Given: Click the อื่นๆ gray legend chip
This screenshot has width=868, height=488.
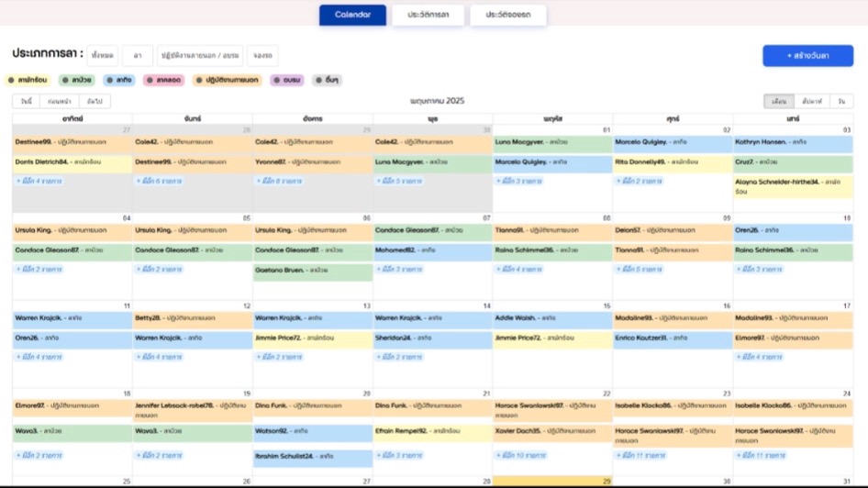Looking at the screenshot, I should tap(327, 81).
